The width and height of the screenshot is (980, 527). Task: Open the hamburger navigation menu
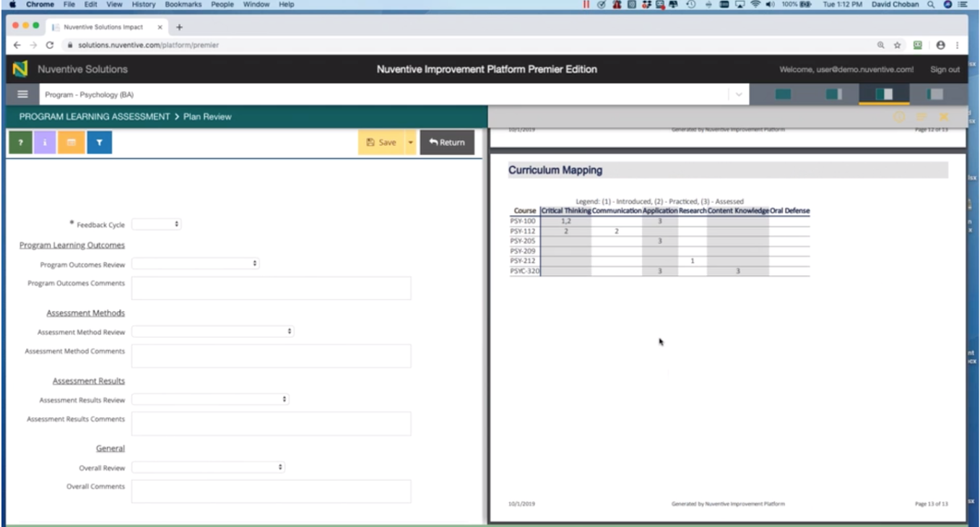click(x=22, y=95)
